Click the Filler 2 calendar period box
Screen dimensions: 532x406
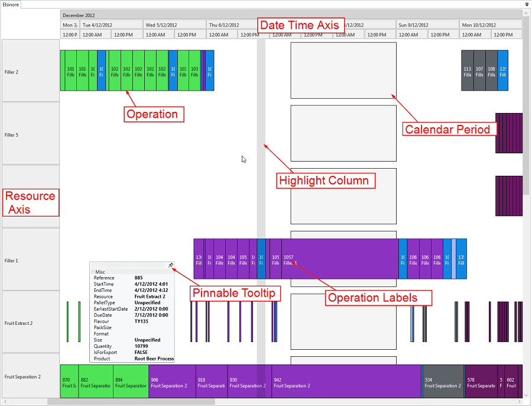(343, 70)
